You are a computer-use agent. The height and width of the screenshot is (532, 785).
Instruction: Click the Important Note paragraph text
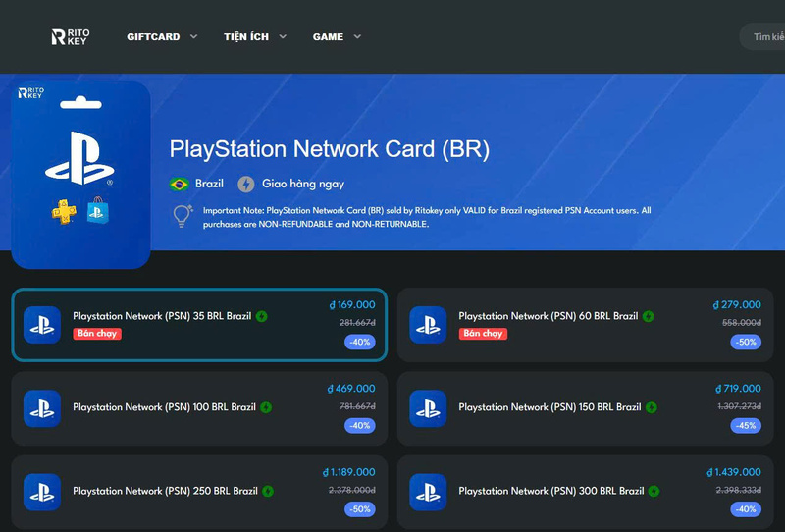point(427,217)
